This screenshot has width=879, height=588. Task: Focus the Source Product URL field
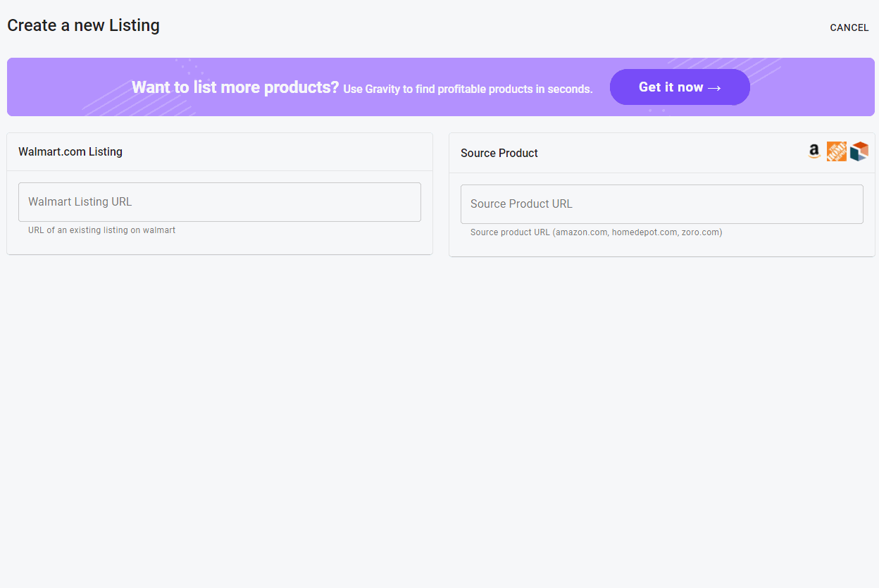pos(661,204)
